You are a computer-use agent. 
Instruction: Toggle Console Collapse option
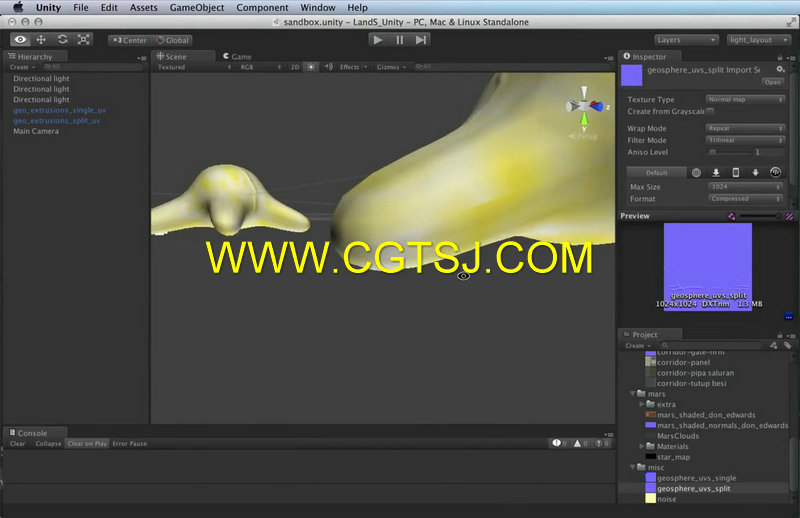[48, 443]
